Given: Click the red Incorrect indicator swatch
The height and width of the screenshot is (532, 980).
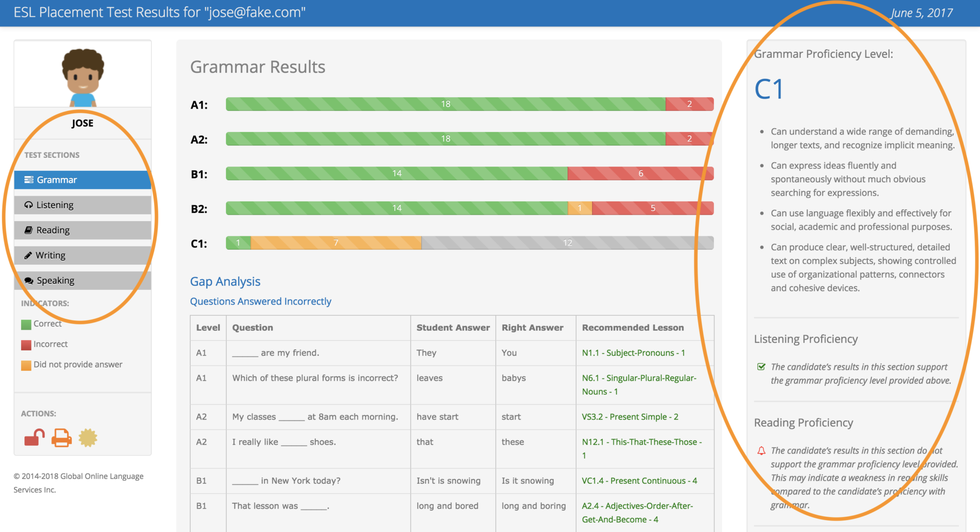Looking at the screenshot, I should (26, 344).
